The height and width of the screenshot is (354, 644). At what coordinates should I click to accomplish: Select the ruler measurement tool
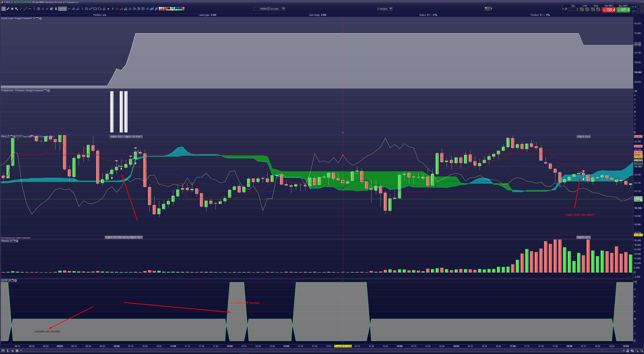[8, 9]
